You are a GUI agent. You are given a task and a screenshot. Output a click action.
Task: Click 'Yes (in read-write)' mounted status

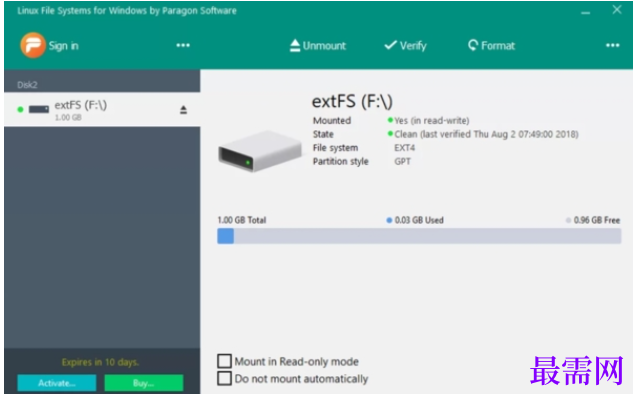(432, 120)
